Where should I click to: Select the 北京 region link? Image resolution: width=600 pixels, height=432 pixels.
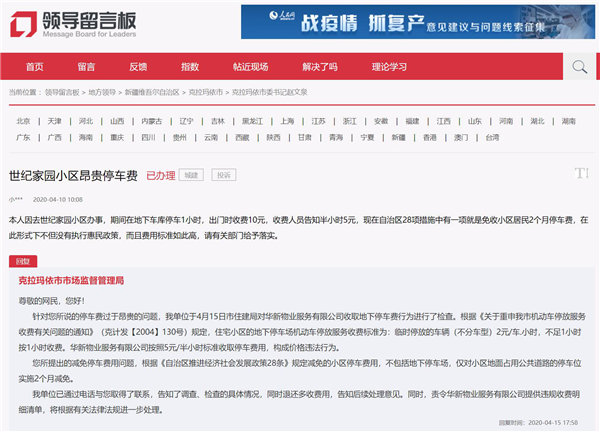click(x=23, y=120)
